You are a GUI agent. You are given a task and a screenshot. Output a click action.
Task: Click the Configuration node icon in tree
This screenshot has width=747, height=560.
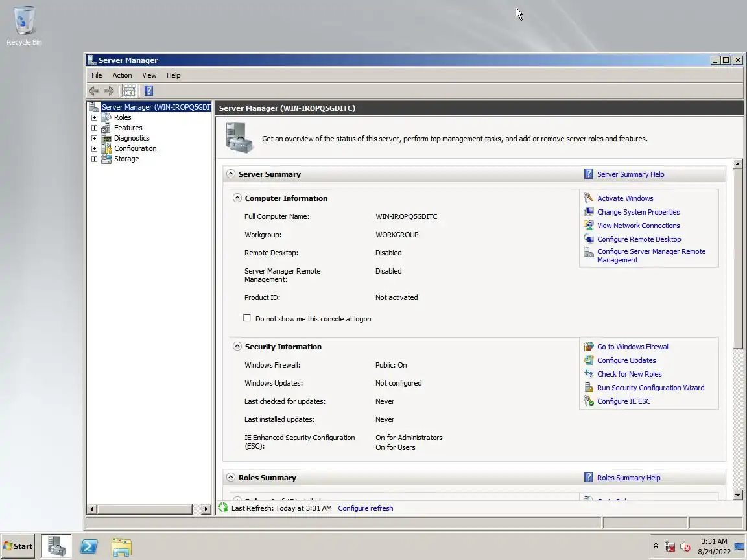click(x=106, y=148)
